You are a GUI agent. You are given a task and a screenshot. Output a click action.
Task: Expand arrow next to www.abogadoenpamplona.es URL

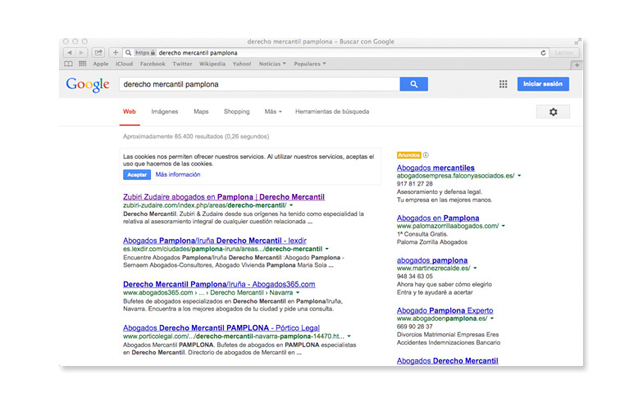pos(492,319)
